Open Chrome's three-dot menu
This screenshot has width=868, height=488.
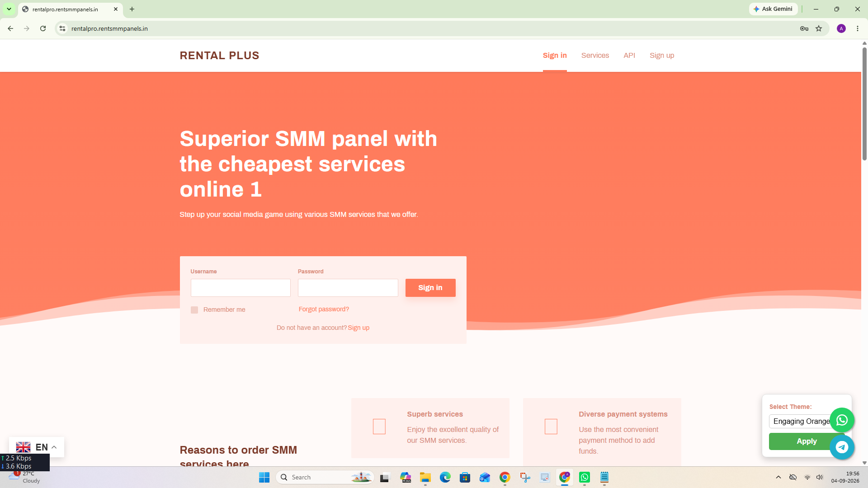tap(858, 28)
